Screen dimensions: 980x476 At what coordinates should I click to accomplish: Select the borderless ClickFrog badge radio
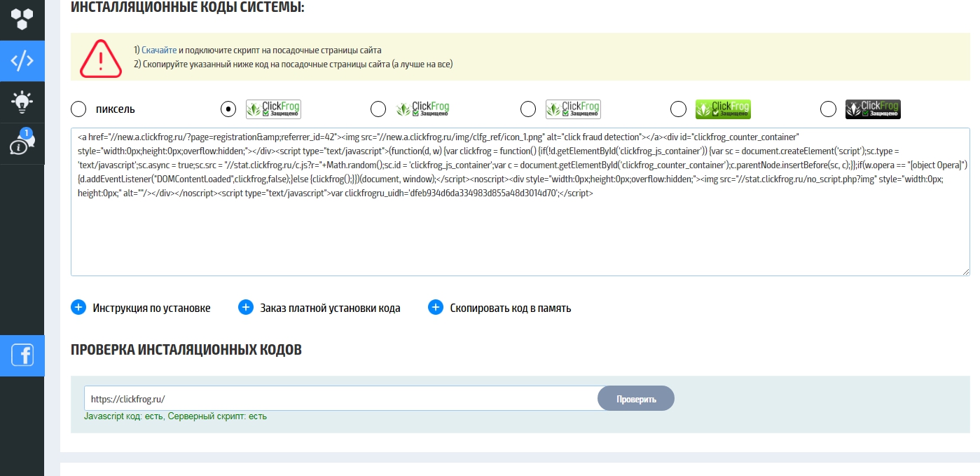coord(378,109)
